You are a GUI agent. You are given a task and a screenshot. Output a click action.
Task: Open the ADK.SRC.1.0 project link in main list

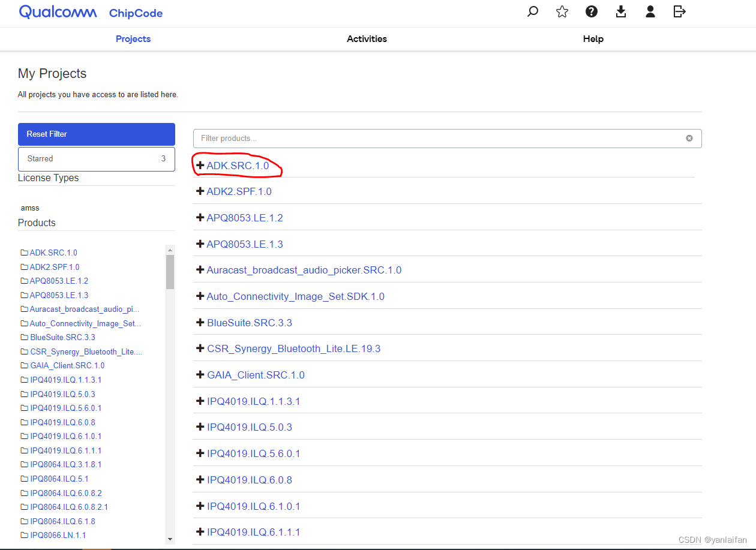[238, 166]
